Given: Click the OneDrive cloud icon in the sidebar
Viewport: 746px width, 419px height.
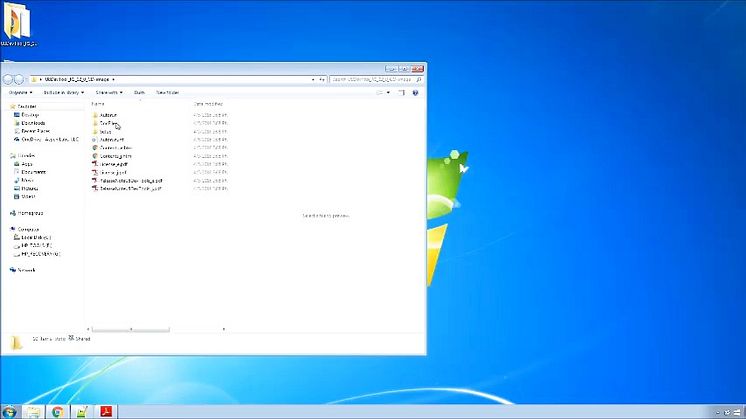Looking at the screenshot, I should point(17,139).
